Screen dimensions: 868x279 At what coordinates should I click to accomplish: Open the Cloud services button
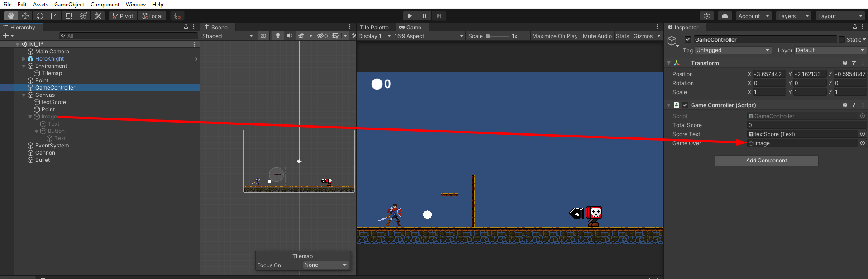[725, 16]
